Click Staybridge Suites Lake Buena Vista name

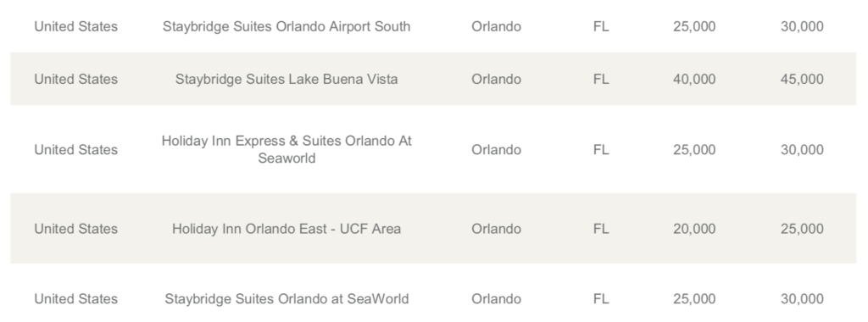[x=287, y=79]
